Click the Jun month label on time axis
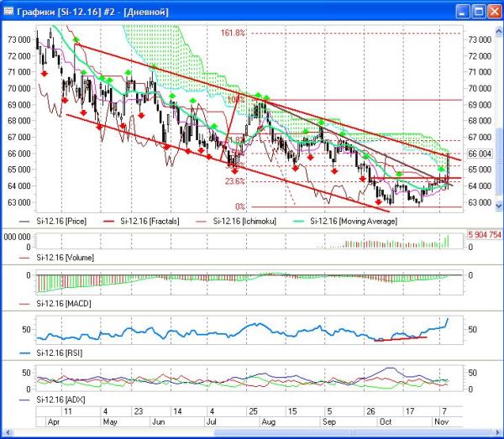This screenshot has height=439, width=504. tap(159, 421)
